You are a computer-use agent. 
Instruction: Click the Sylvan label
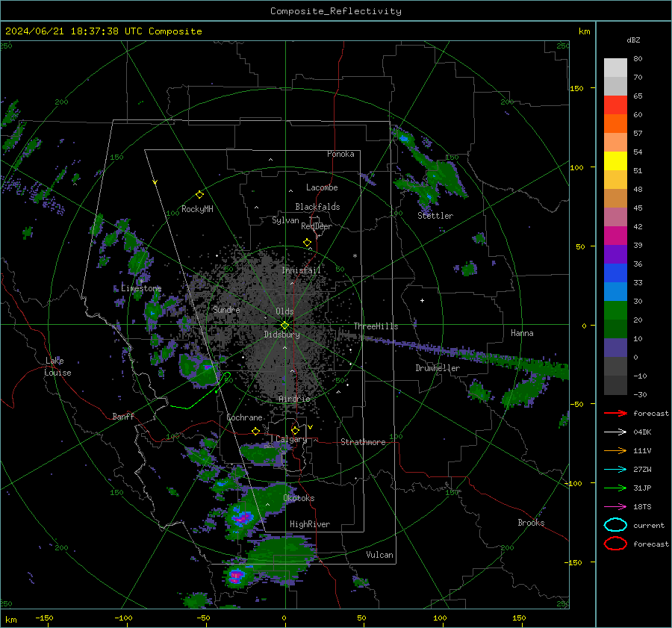(x=285, y=220)
